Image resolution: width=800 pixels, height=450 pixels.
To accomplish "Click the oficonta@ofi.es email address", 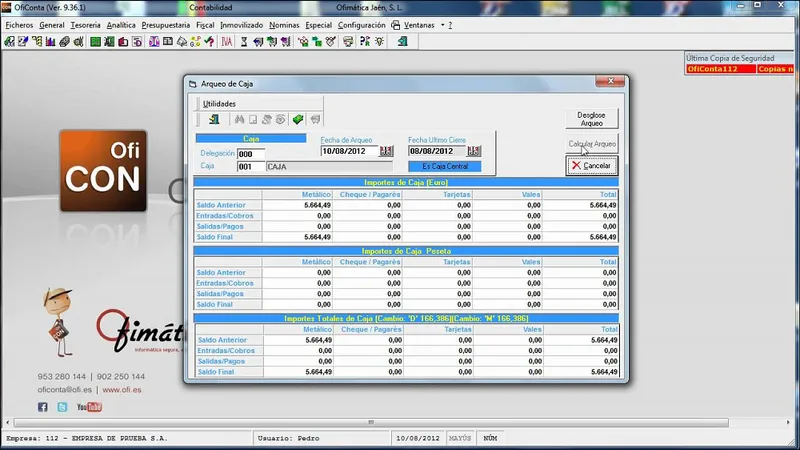I will coord(65,390).
